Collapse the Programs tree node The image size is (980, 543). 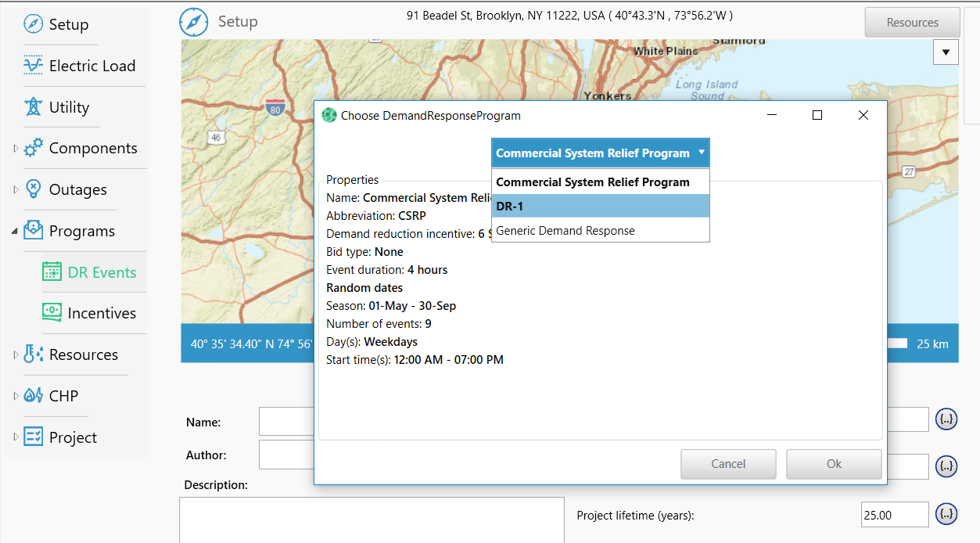click(15, 231)
